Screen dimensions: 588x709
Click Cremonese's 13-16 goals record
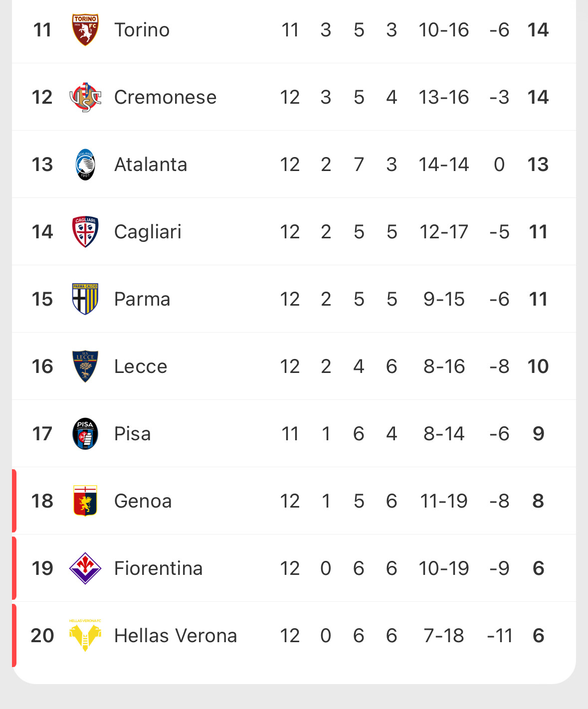[444, 97]
